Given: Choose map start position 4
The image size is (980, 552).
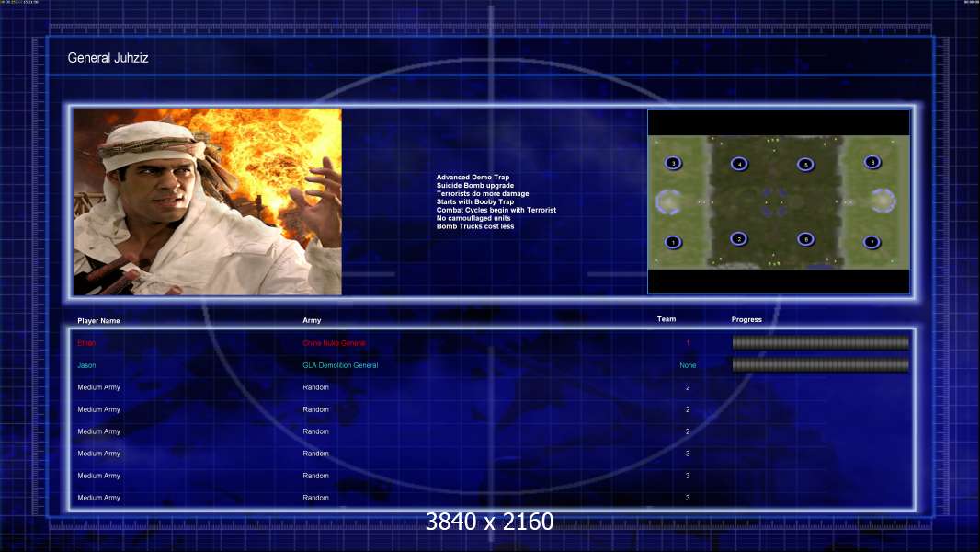Looking at the screenshot, I should tap(739, 165).
